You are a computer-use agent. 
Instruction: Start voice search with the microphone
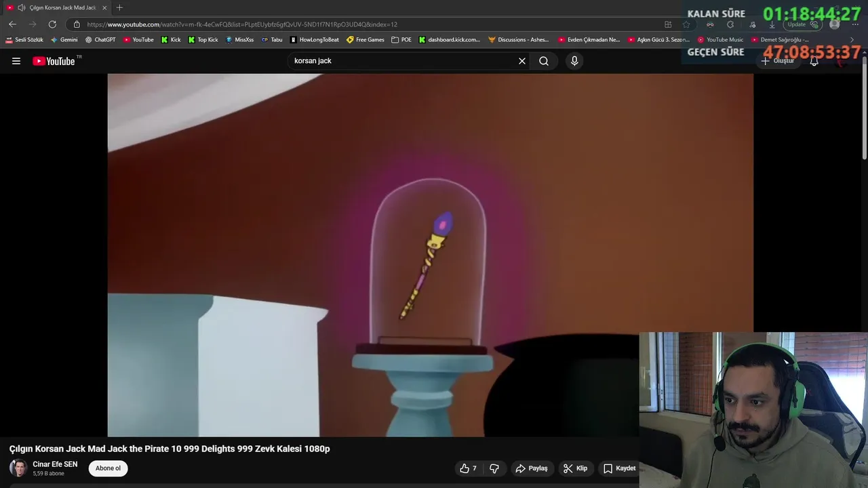(x=574, y=61)
